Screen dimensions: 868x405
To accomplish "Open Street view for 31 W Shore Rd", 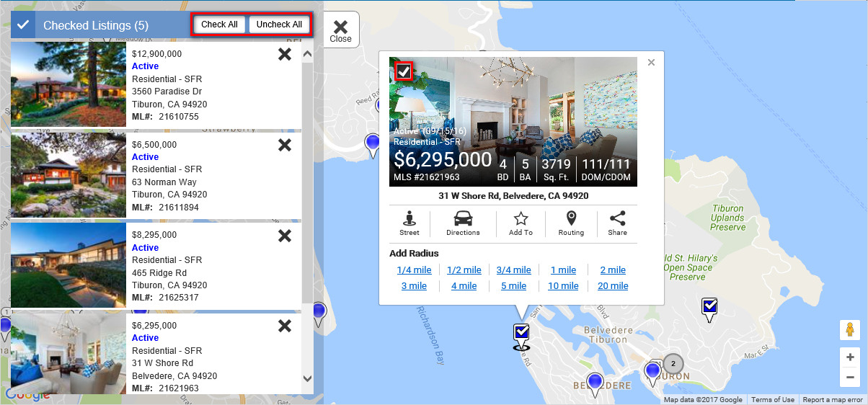I will point(409,223).
